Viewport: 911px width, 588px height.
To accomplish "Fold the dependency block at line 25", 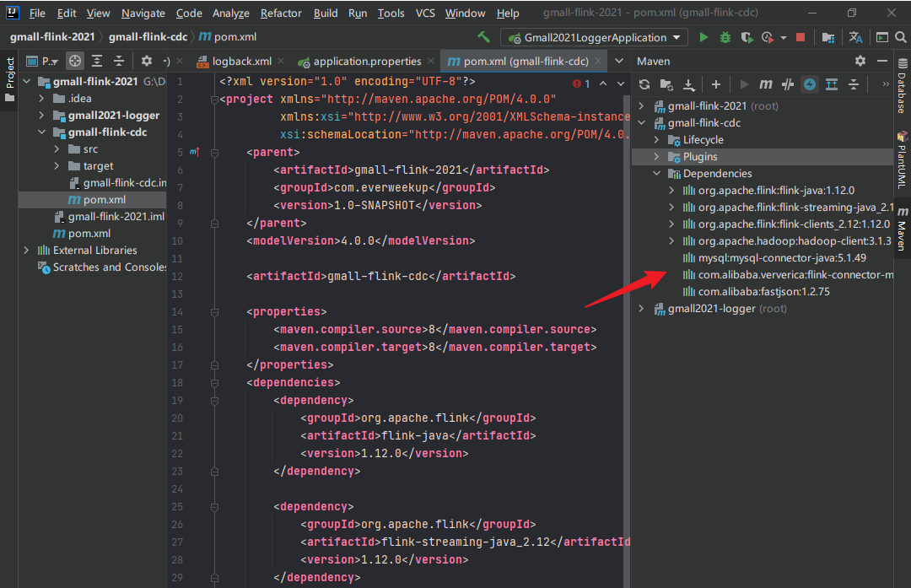I will coord(214,507).
